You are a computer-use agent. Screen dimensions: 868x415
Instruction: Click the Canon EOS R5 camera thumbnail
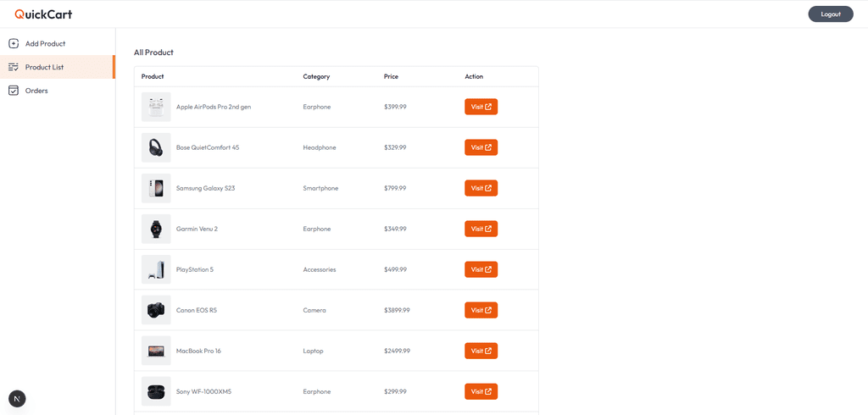point(156,311)
